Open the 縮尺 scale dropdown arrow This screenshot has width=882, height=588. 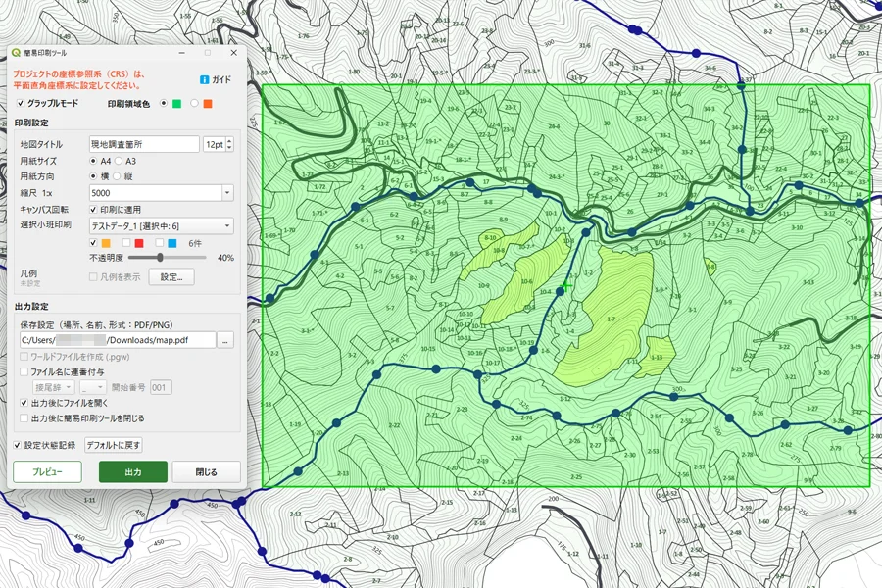click(x=227, y=193)
